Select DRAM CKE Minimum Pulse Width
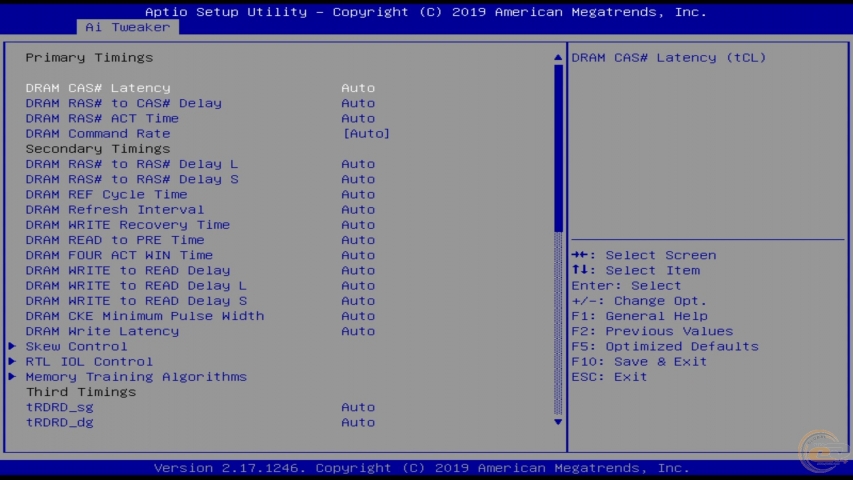This screenshot has width=853, height=480. [145, 316]
